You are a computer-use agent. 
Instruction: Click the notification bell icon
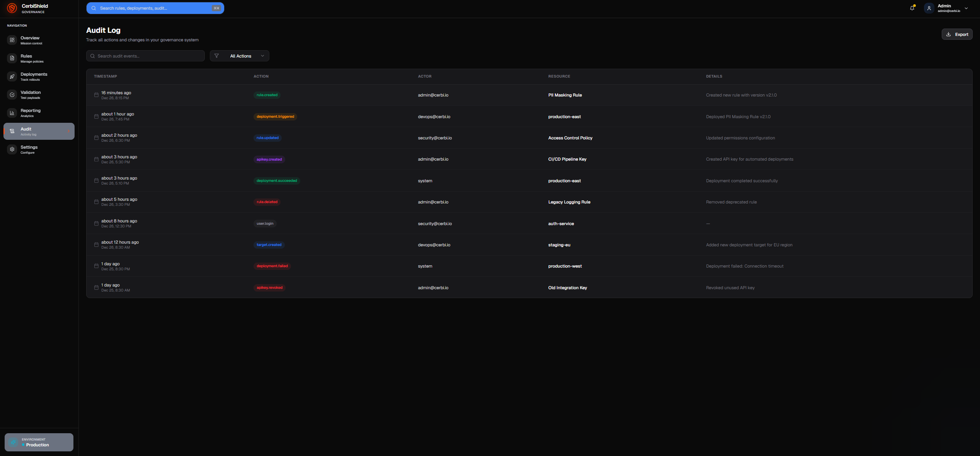(912, 8)
